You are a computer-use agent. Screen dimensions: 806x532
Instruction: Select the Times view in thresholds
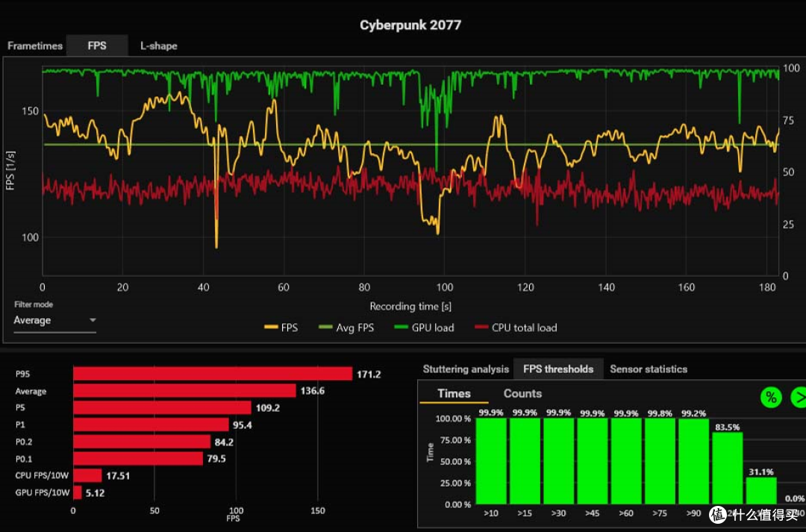click(454, 393)
